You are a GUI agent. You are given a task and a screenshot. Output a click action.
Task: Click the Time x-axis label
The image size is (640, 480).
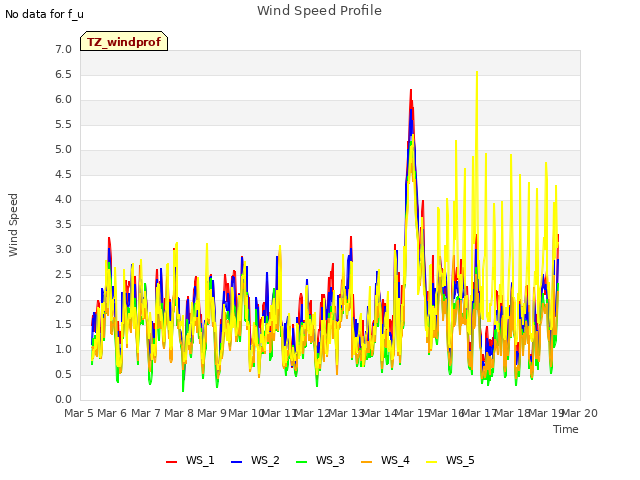coord(566,429)
